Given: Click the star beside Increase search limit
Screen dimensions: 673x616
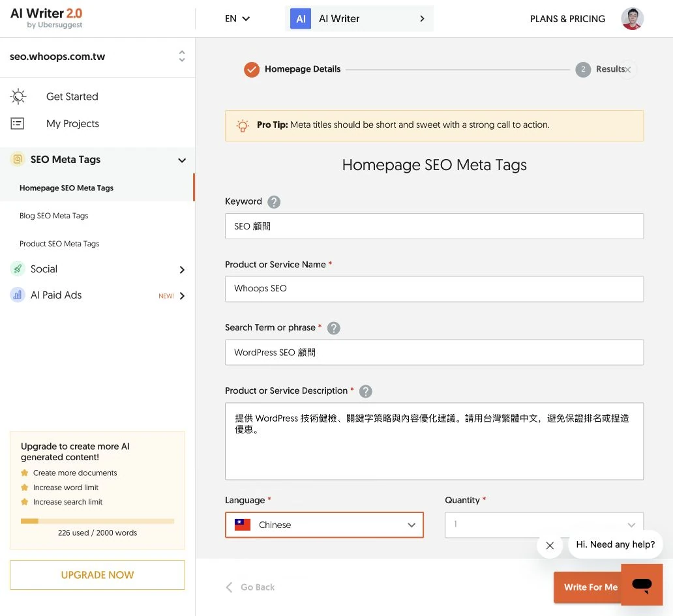Looking at the screenshot, I should tap(25, 501).
